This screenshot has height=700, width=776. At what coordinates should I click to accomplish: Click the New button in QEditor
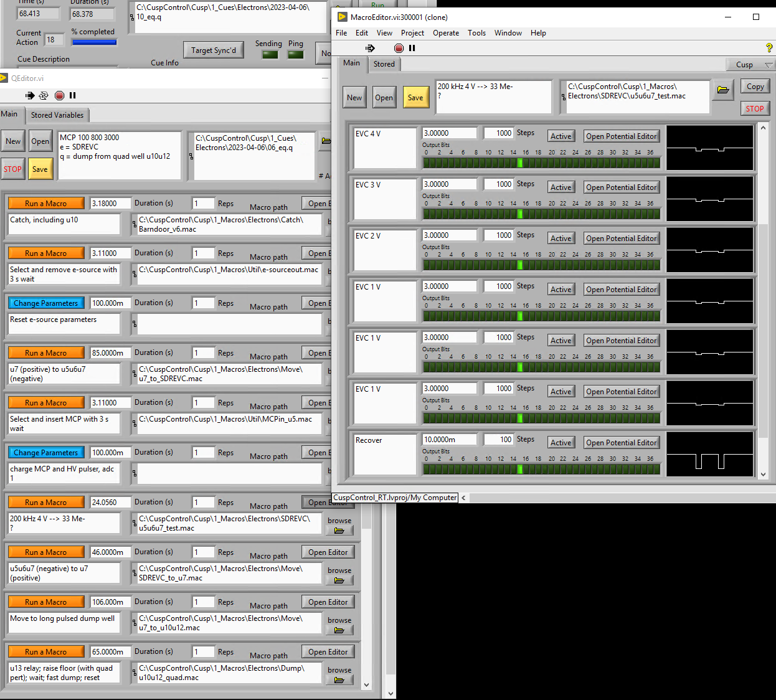(13, 141)
